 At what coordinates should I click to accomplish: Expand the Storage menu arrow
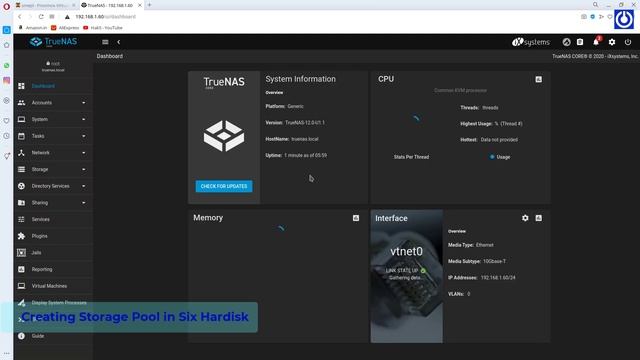point(84,169)
